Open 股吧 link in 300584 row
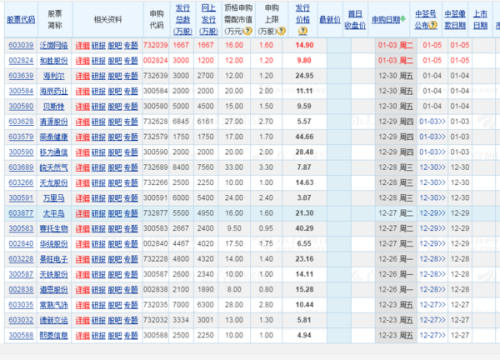The image size is (500, 360). coord(115,91)
